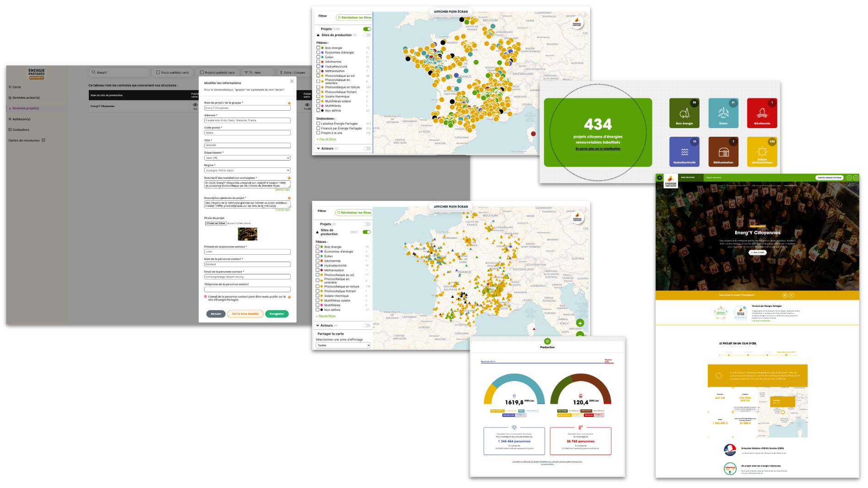The width and height of the screenshot is (868, 488).
Task: Follow the En savoir plus sur la labellisation link
Action: [598, 149]
